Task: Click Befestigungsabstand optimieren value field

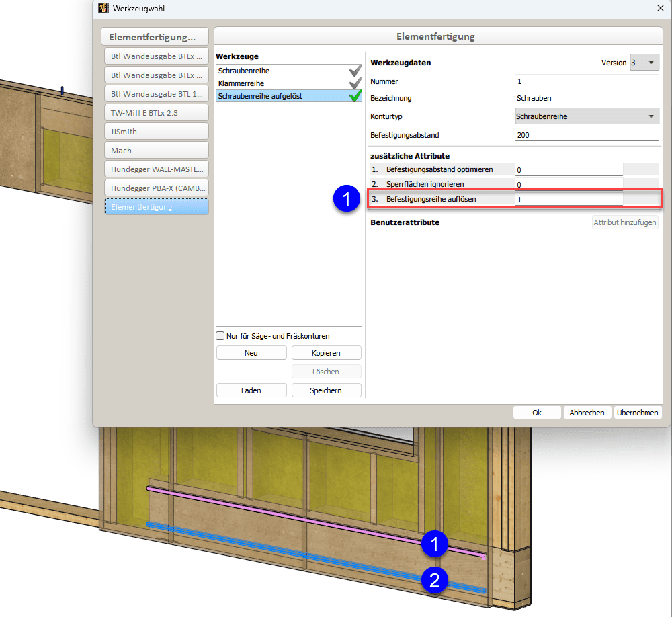Action: (x=569, y=170)
